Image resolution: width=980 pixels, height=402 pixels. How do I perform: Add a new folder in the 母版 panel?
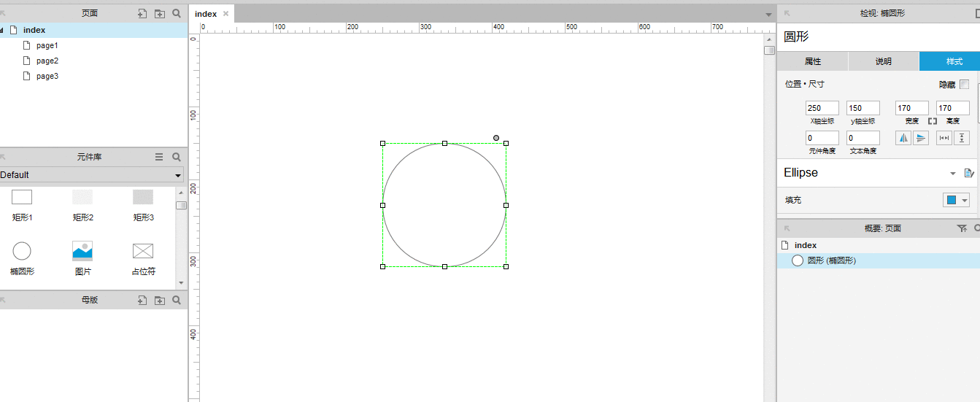click(x=160, y=300)
